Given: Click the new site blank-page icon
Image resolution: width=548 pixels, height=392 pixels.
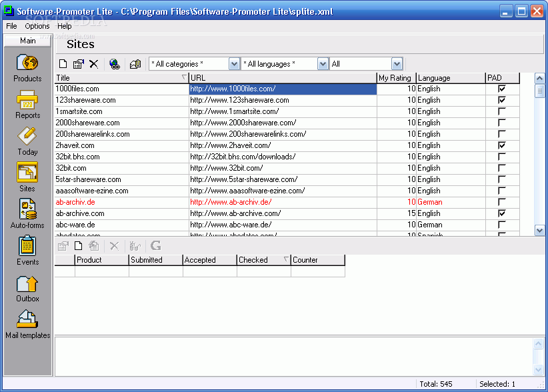Looking at the screenshot, I should [63, 64].
